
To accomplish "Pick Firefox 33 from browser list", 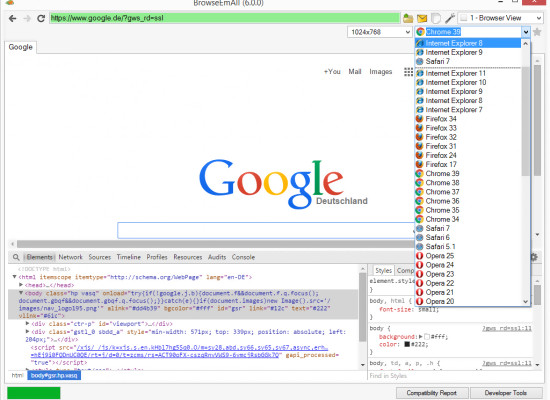I will click(468, 128).
